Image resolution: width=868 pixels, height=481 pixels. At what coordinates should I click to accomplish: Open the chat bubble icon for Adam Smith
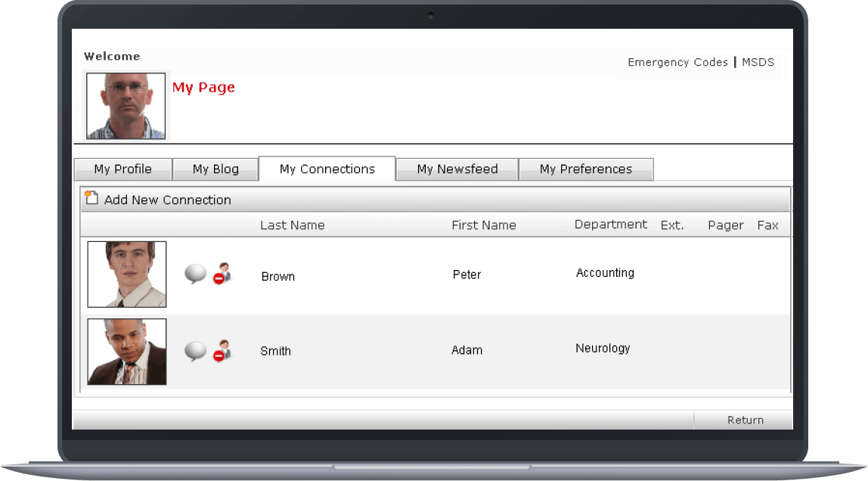point(197,349)
